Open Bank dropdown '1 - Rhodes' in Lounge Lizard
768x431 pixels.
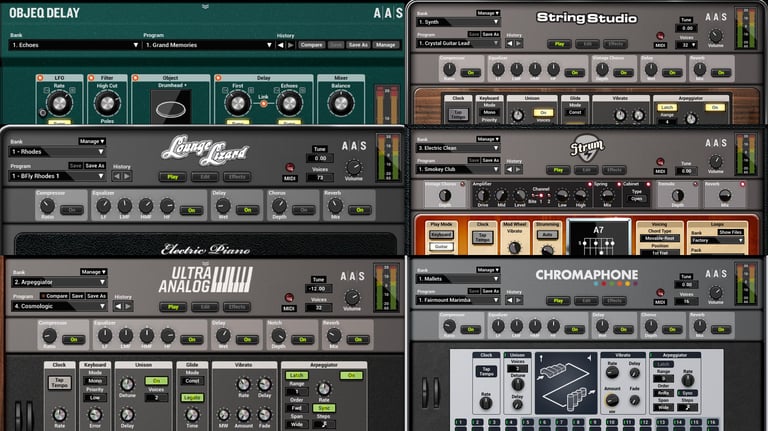[x=58, y=152]
